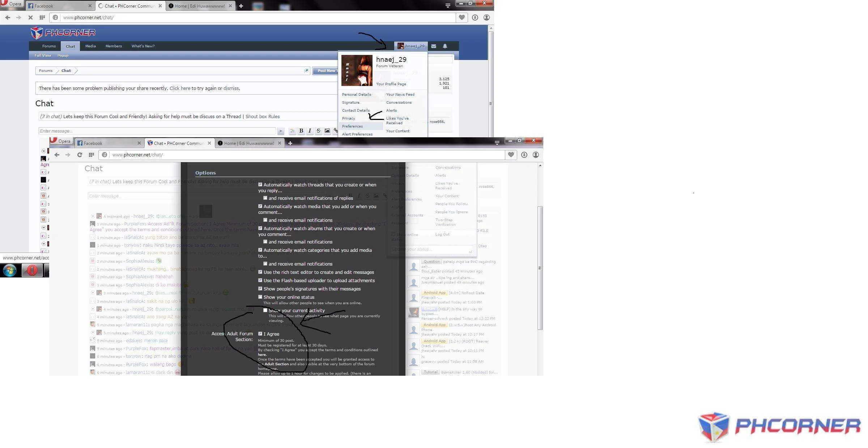Toggle the I Agree adult section checkbox
The image size is (868, 448).
[260, 334]
